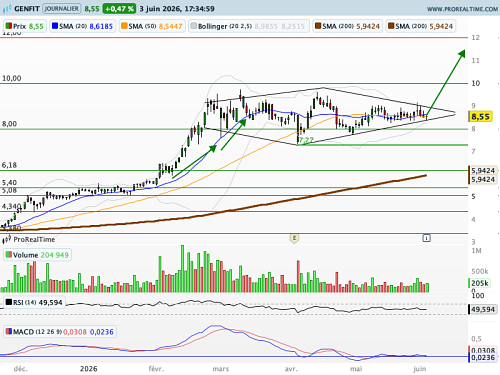The height and width of the screenshot is (375, 500).
Task: Click the 49,594 RSI axis tag
Action: [x=483, y=310]
